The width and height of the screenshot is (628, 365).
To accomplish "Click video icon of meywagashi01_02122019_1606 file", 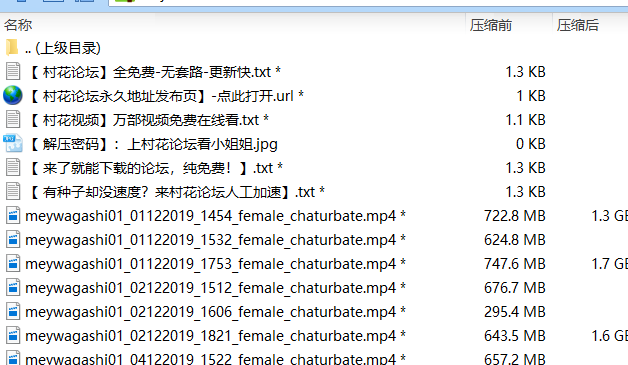I will coord(13,312).
